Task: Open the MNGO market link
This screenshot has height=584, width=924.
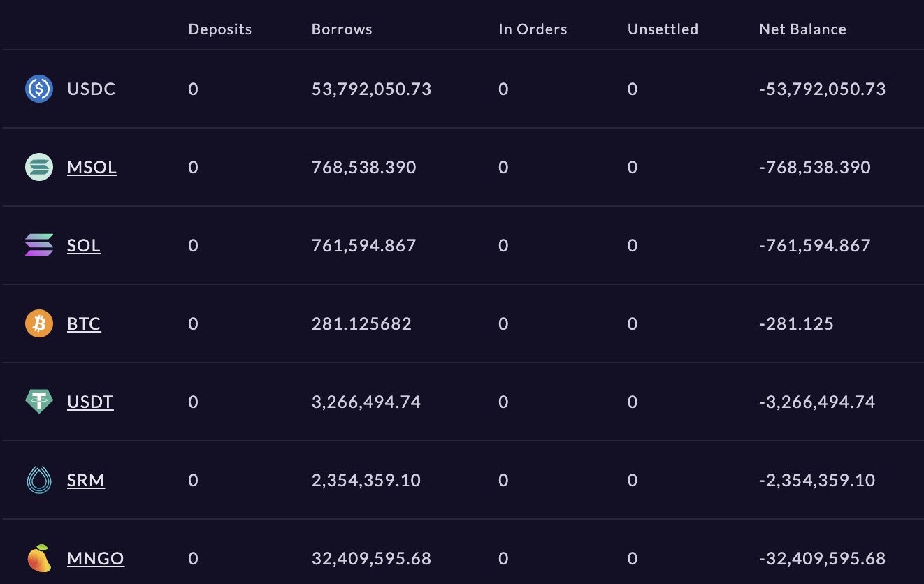Action: coord(96,559)
